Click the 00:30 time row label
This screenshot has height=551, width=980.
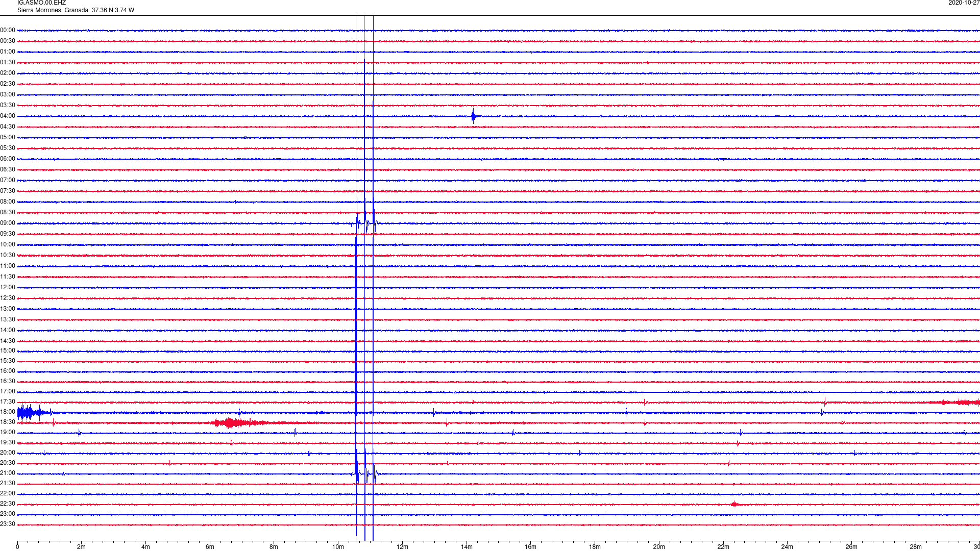(8, 41)
